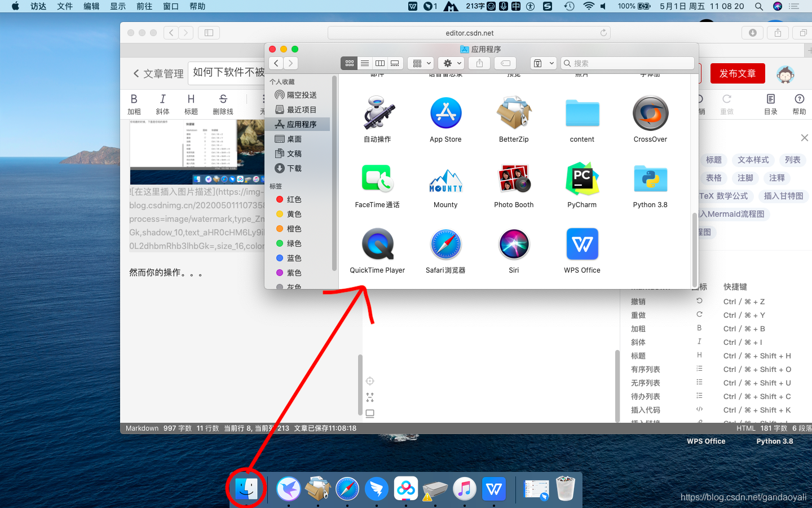Click the italic 斜体 icon in editor
The width and height of the screenshot is (812, 508).
tap(162, 99)
